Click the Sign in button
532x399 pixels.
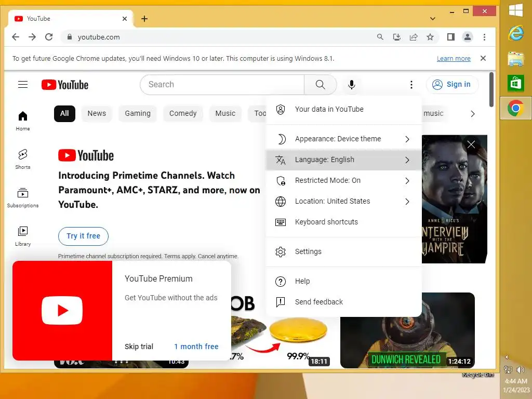pos(453,85)
